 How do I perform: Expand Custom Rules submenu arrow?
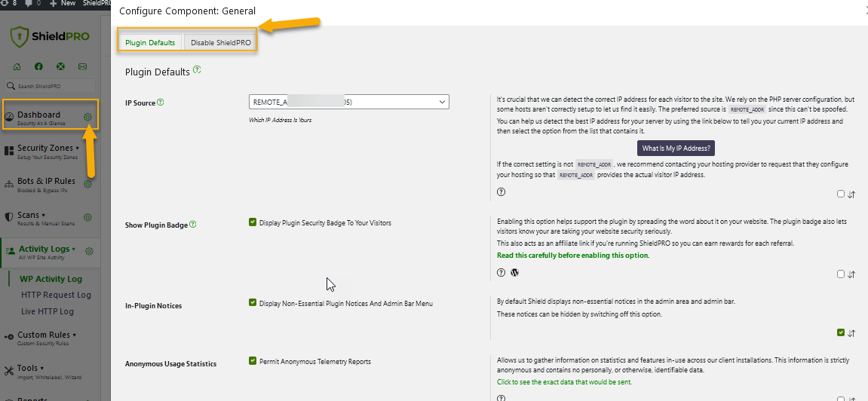click(x=74, y=335)
